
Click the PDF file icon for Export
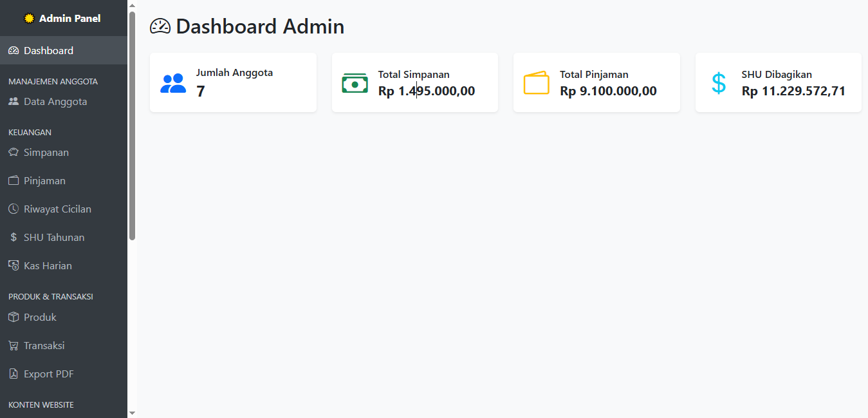pos(14,374)
